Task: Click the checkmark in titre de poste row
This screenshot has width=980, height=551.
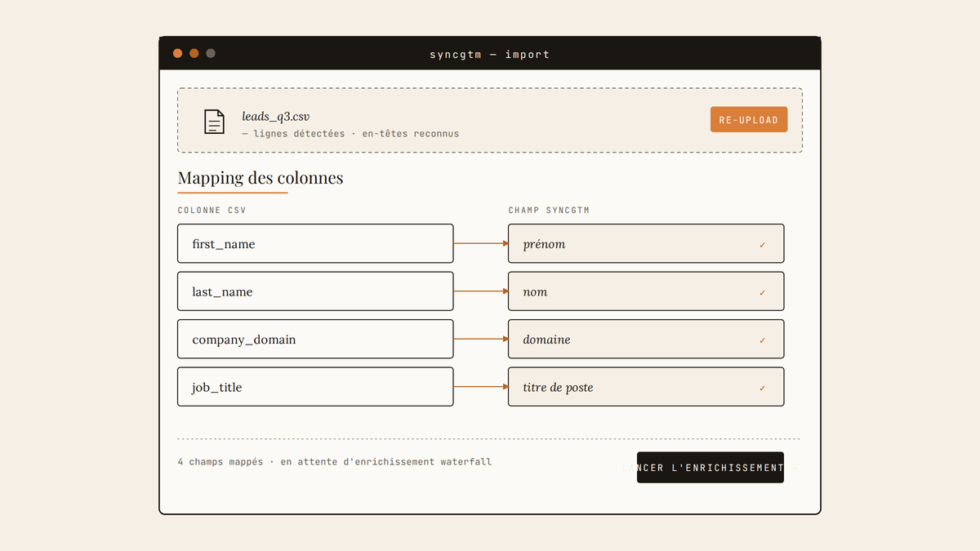Action: [763, 388]
